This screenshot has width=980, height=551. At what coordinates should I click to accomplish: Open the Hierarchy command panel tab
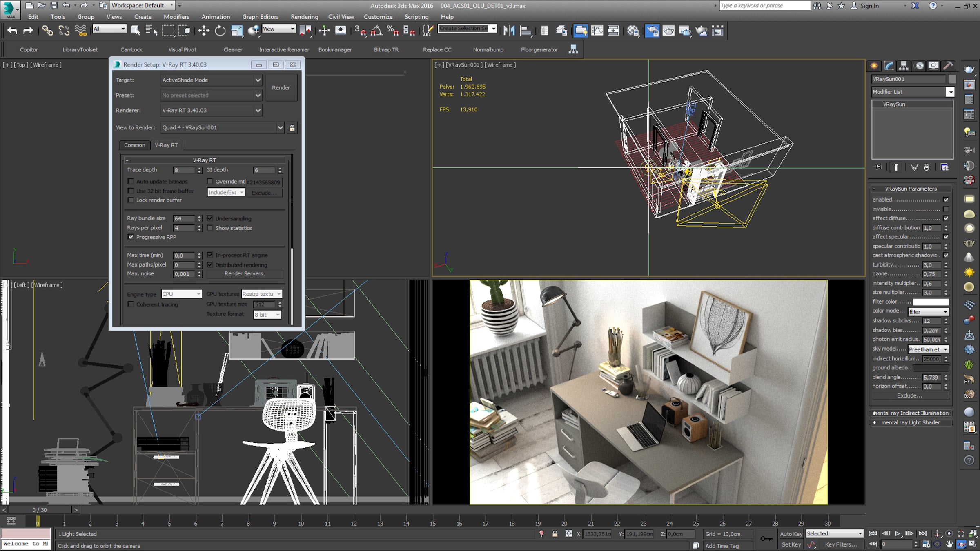tap(904, 66)
